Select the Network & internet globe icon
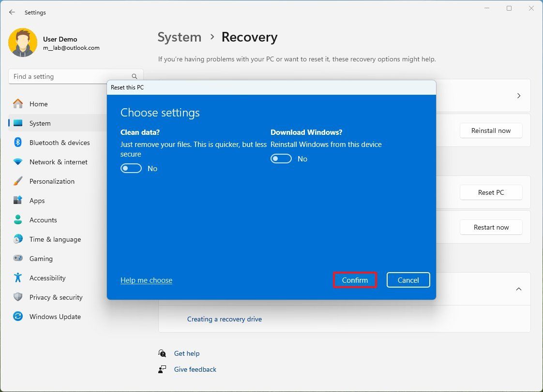Viewport: 543px width, 392px height. [18, 162]
